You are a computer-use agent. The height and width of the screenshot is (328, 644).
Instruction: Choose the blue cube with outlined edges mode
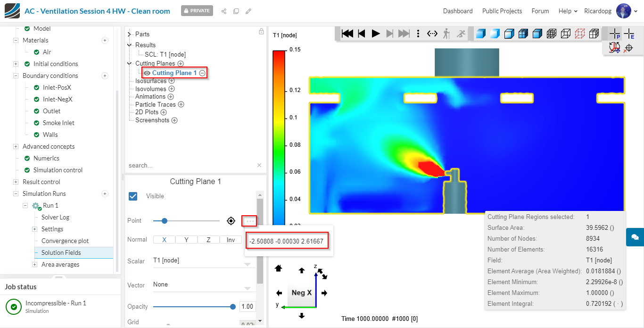[509, 34]
